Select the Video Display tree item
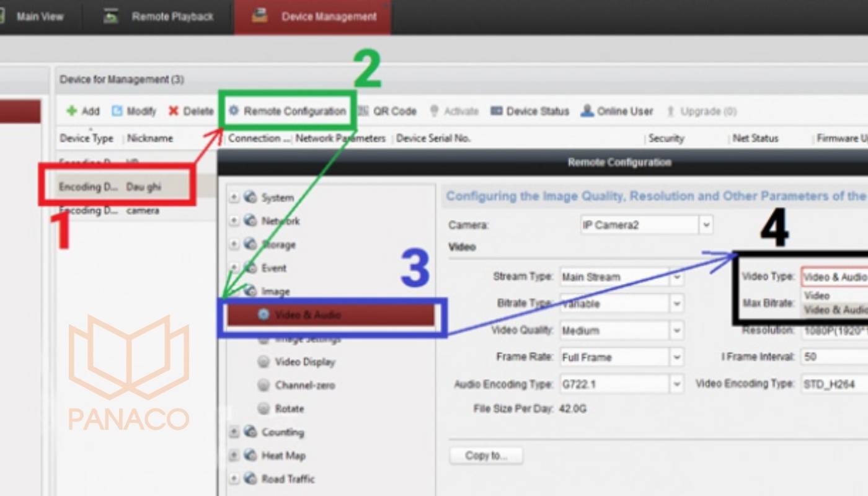Screen dimensions: 868x496 (x=304, y=362)
